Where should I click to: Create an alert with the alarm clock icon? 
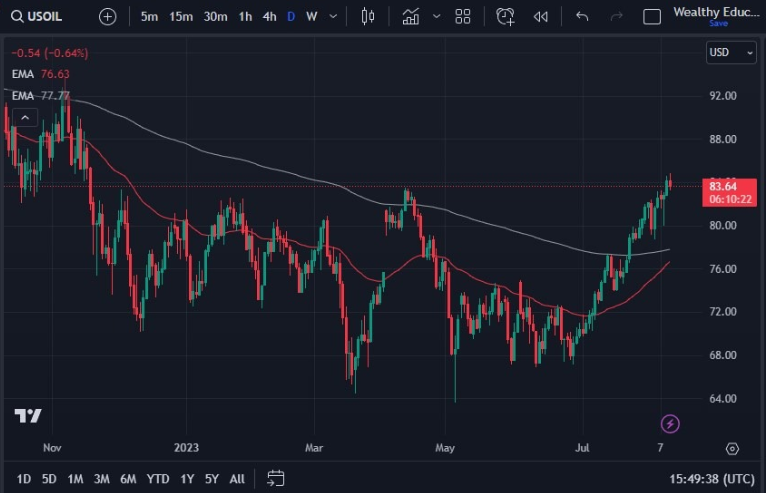tap(506, 16)
